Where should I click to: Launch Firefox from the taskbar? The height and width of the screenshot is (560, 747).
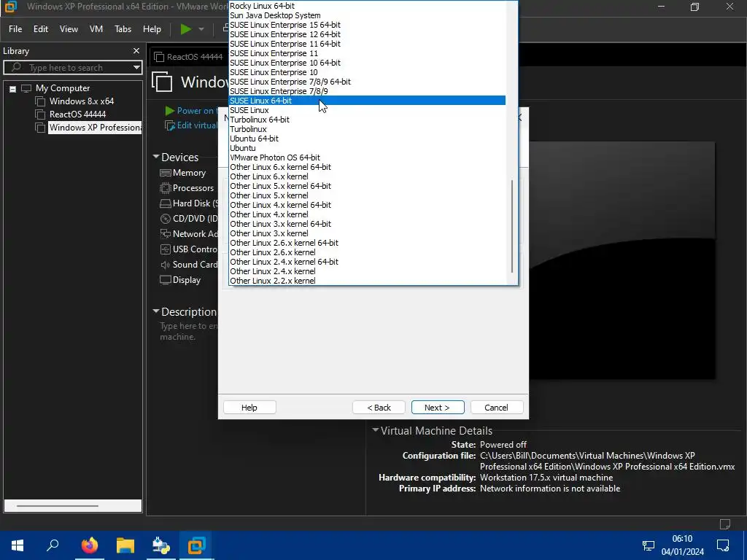pyautogui.click(x=90, y=545)
